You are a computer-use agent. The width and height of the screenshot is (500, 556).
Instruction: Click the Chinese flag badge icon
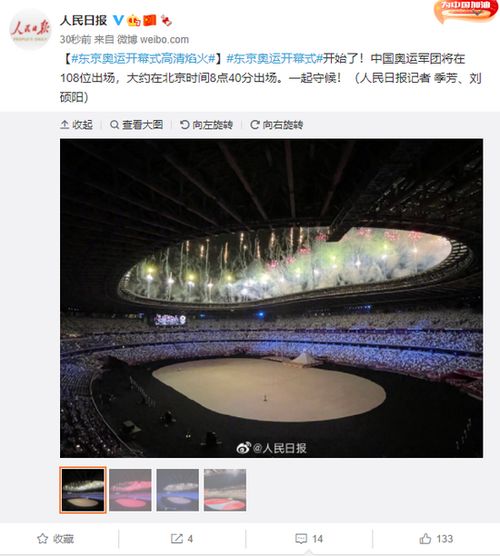150,21
